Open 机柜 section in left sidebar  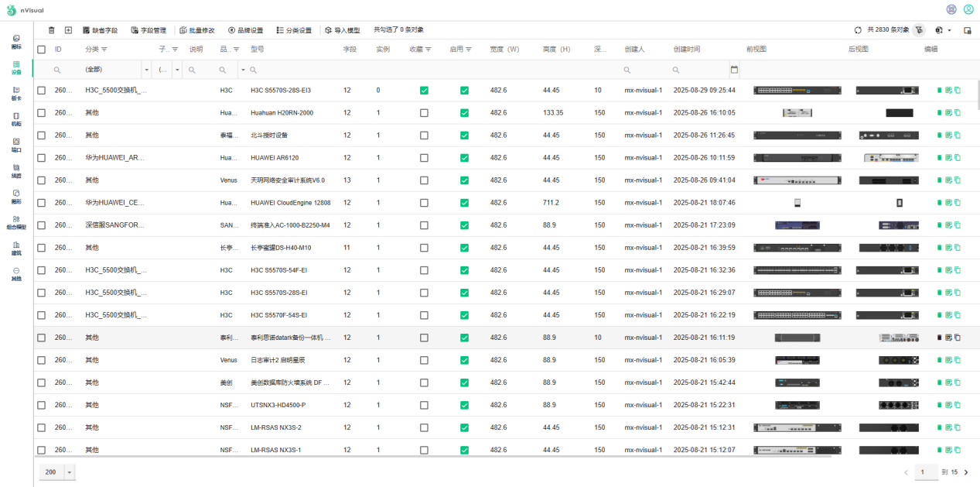tap(16, 119)
